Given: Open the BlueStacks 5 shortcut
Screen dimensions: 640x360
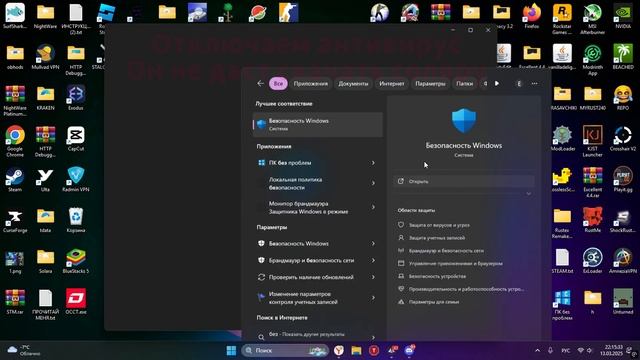Looking at the screenshot, I should tap(76, 261).
